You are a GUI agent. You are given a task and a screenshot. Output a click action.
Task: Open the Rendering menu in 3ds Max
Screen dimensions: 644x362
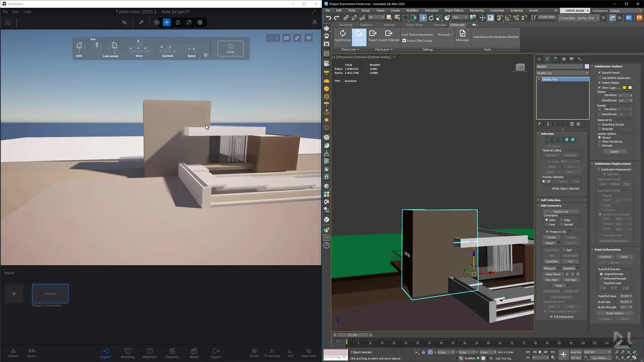(x=476, y=10)
